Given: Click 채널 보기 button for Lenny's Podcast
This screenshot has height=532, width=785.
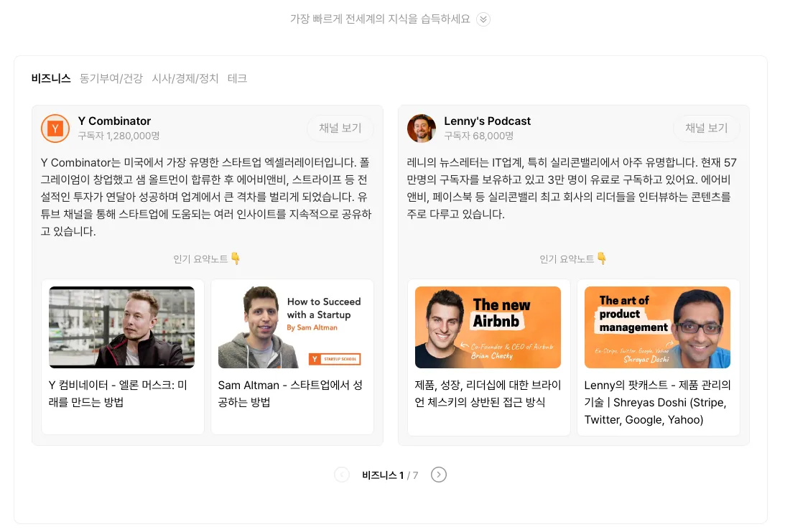Looking at the screenshot, I should pos(706,129).
